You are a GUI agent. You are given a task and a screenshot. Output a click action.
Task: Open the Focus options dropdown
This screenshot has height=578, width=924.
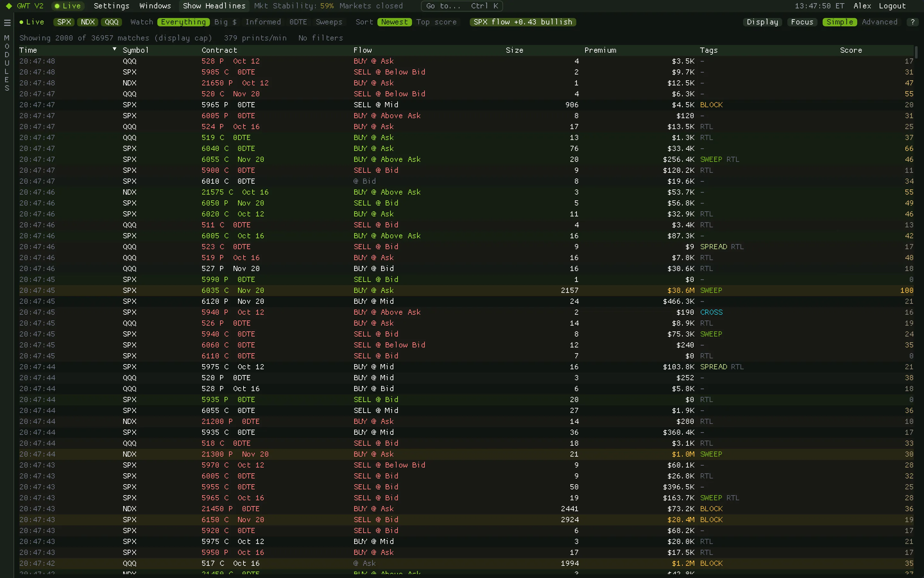(802, 22)
